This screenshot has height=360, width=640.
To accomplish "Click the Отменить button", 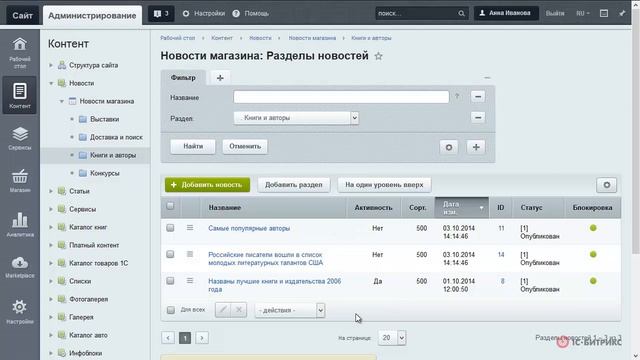I will click(245, 146).
